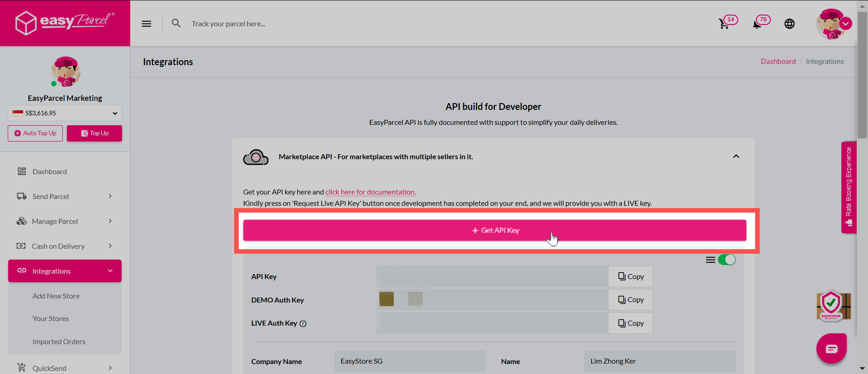
Task: Click the Company Name field EasyStore SG
Action: (x=410, y=361)
